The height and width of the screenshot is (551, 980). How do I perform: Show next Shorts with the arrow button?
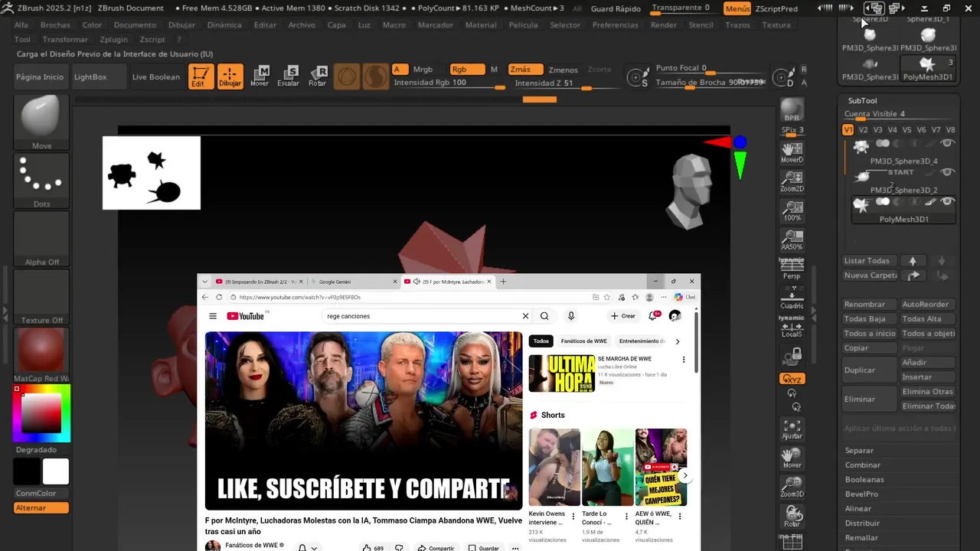[x=685, y=476]
